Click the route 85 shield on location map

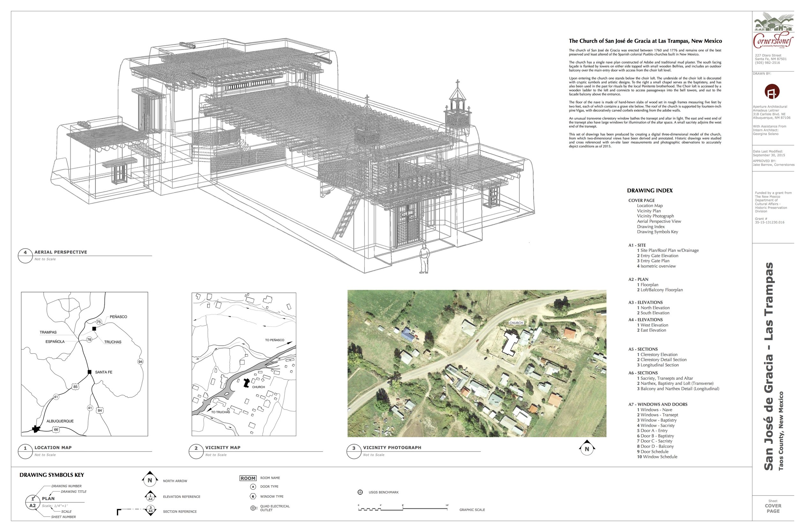[x=75, y=386]
